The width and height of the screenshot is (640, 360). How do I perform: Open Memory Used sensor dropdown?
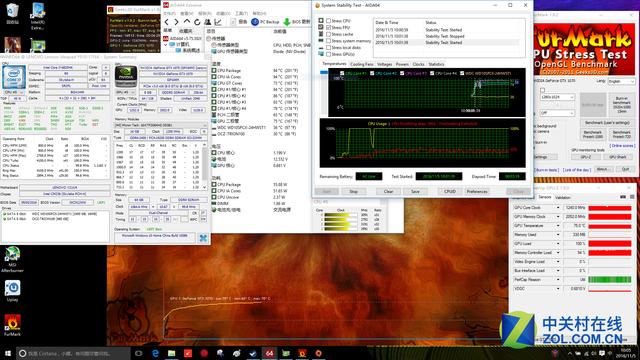point(558,235)
